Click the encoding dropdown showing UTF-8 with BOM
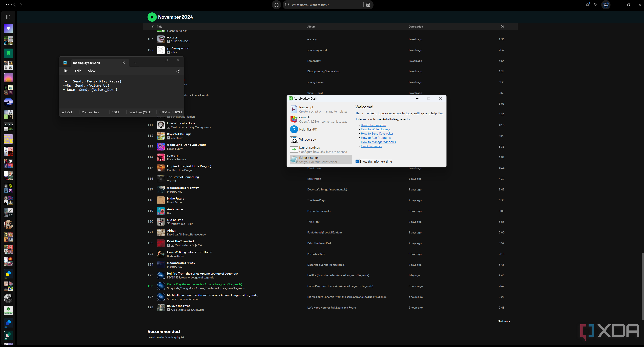 click(x=170, y=112)
